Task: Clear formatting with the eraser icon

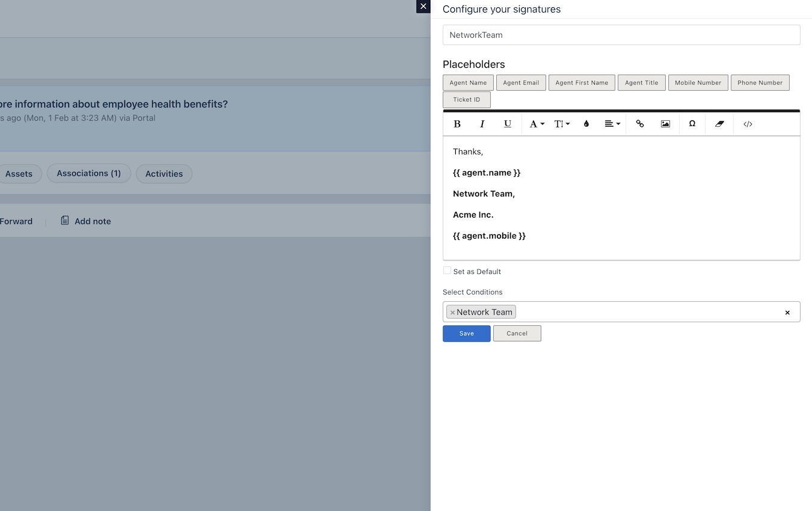Action: pyautogui.click(x=719, y=124)
